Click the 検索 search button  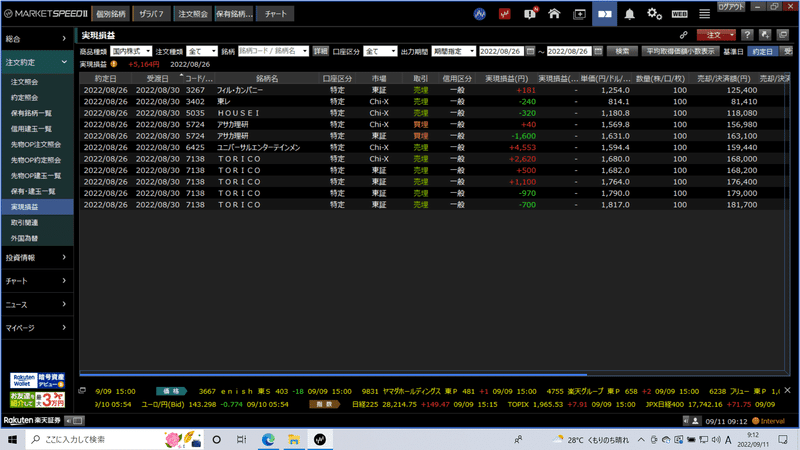[622, 51]
